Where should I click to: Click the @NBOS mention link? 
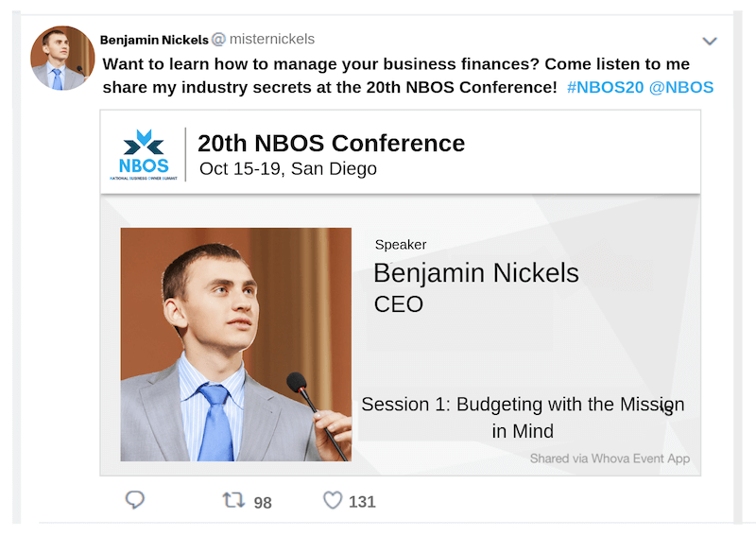[681, 87]
